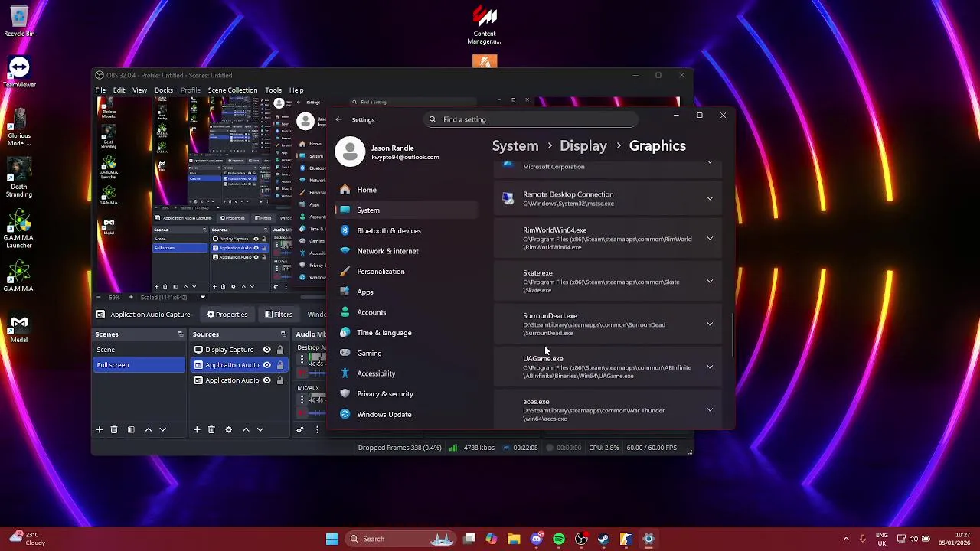Toggle visibility of unselected Application Audio source

tap(267, 380)
